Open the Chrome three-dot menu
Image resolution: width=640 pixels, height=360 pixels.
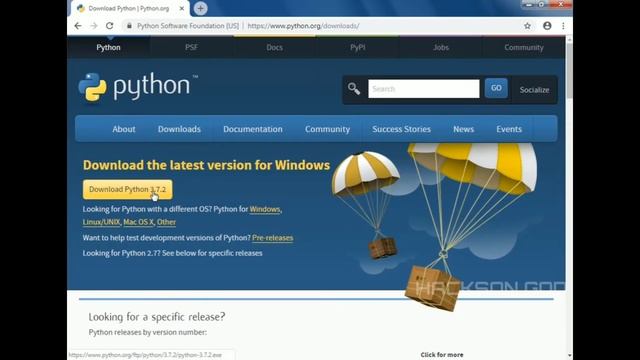pyautogui.click(x=563, y=26)
